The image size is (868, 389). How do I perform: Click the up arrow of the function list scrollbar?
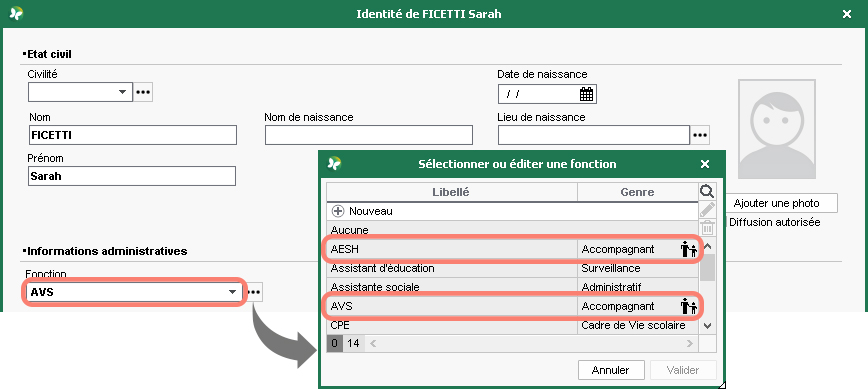coord(707,247)
